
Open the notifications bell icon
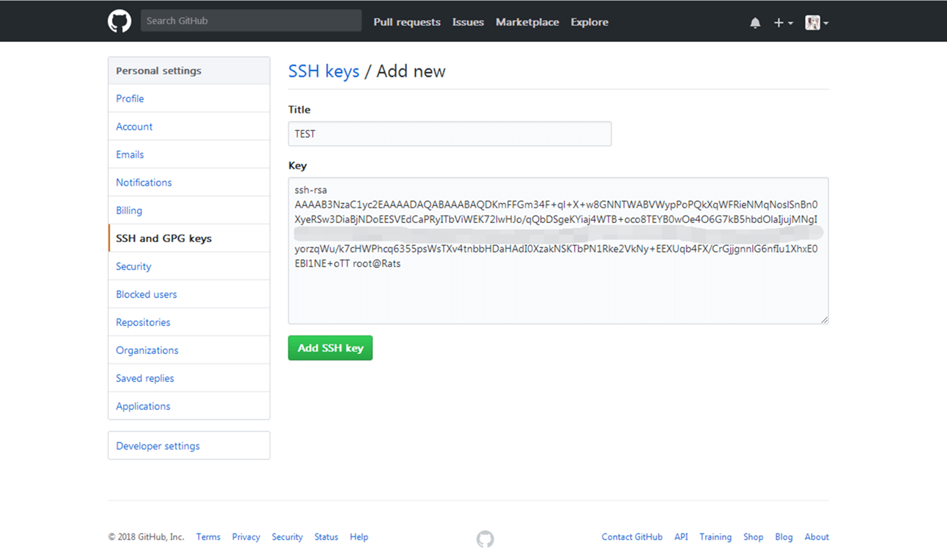coord(755,23)
